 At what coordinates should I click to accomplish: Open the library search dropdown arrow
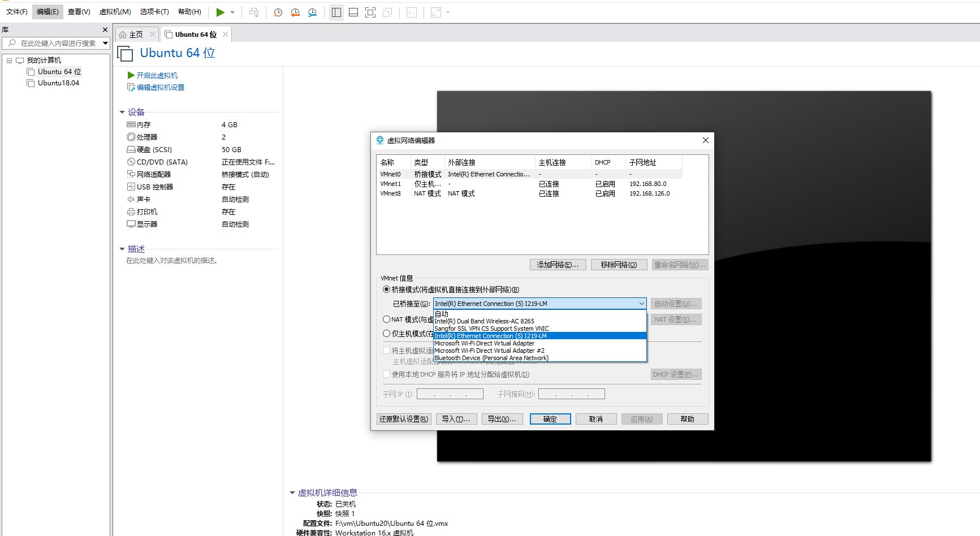105,43
